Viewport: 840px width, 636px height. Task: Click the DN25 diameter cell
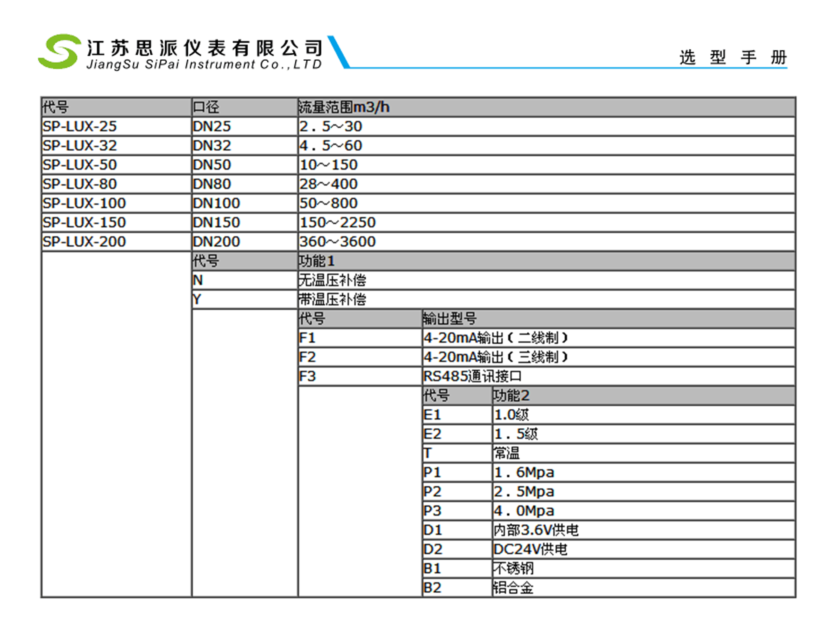click(x=244, y=126)
